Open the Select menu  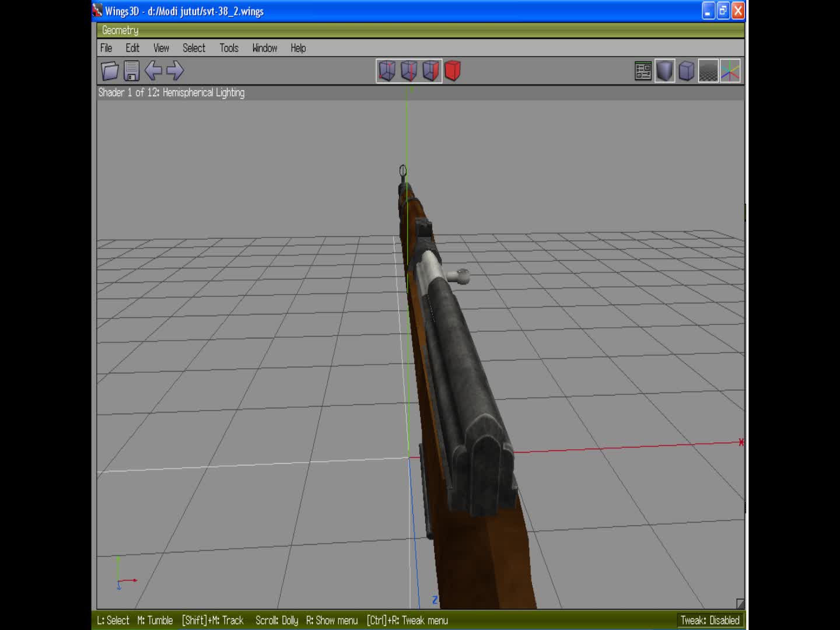pos(194,48)
